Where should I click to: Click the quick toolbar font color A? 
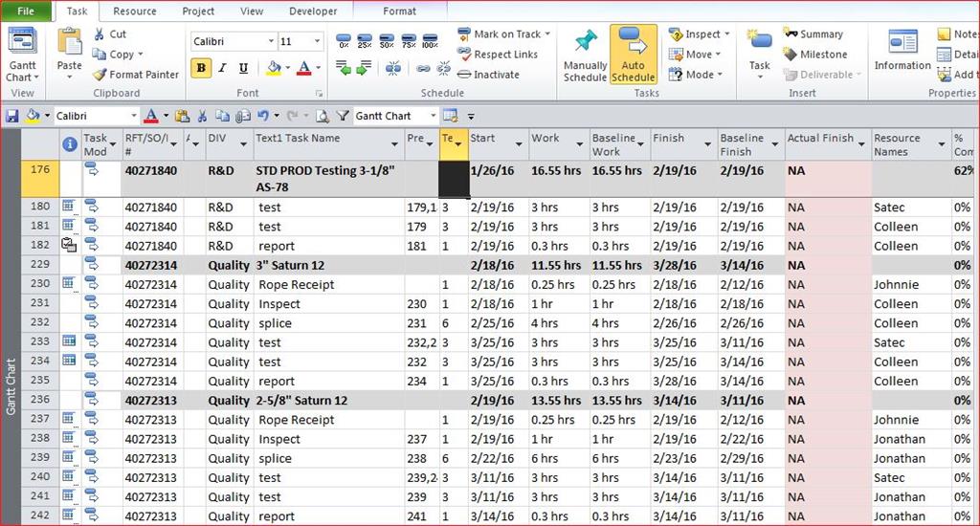(x=151, y=116)
